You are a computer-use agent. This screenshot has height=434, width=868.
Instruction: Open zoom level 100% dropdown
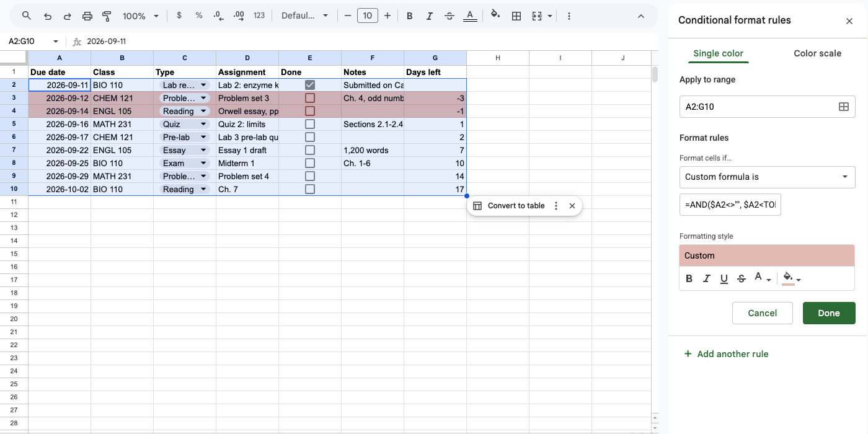[141, 15]
